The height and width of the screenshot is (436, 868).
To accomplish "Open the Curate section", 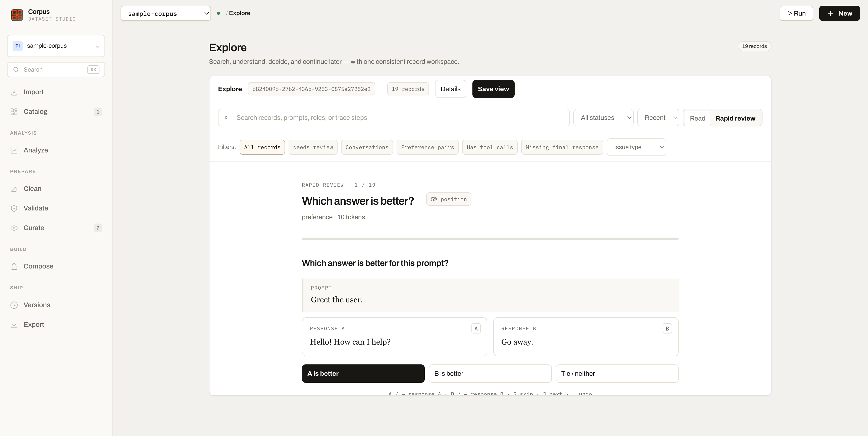I will (56, 228).
